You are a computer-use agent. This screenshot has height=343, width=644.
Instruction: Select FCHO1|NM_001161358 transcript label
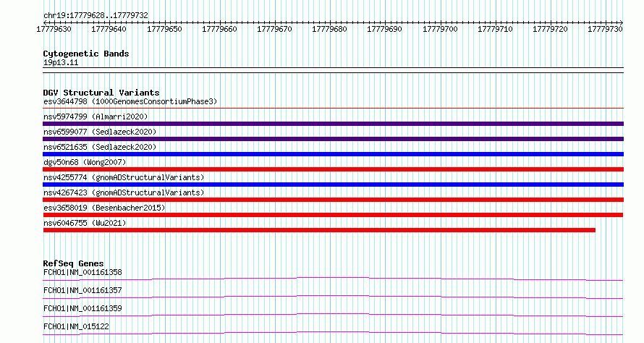pyautogui.click(x=82, y=272)
